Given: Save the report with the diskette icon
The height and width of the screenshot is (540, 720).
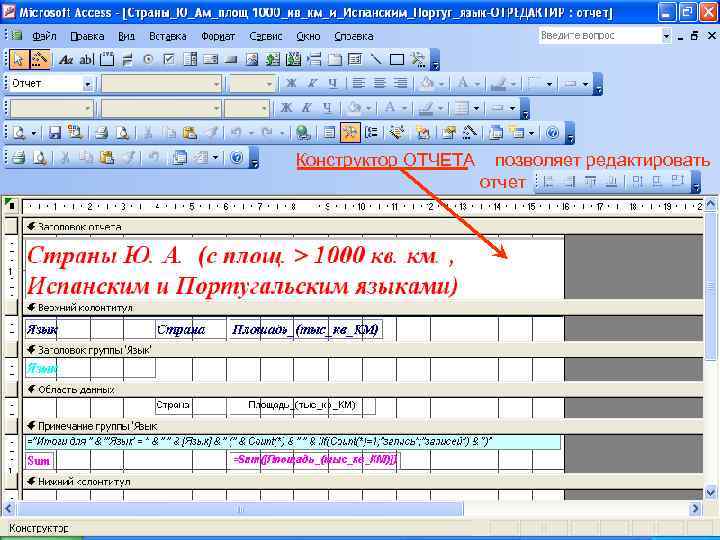Looking at the screenshot, I should [x=55, y=133].
